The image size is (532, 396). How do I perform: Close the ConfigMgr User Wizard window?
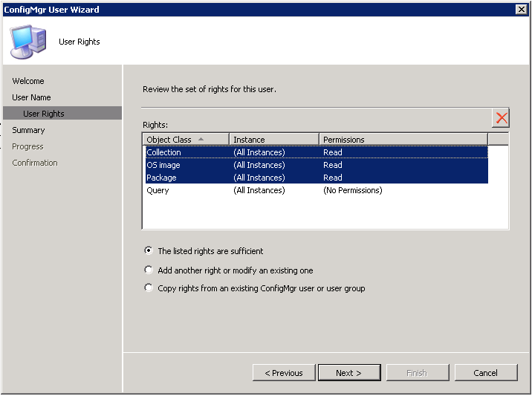coord(521,10)
